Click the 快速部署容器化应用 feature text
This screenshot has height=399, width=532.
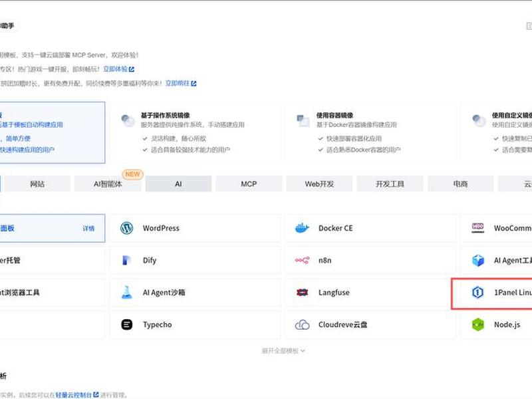pos(354,138)
